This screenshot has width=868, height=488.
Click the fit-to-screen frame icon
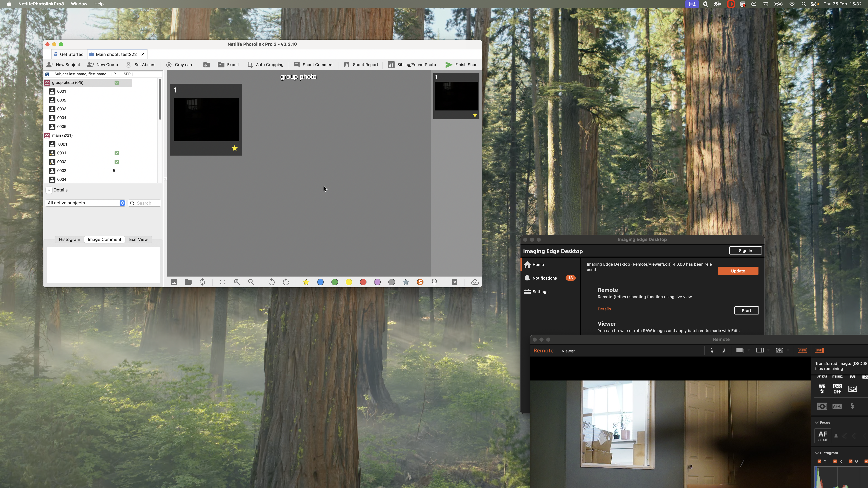pos(223,282)
